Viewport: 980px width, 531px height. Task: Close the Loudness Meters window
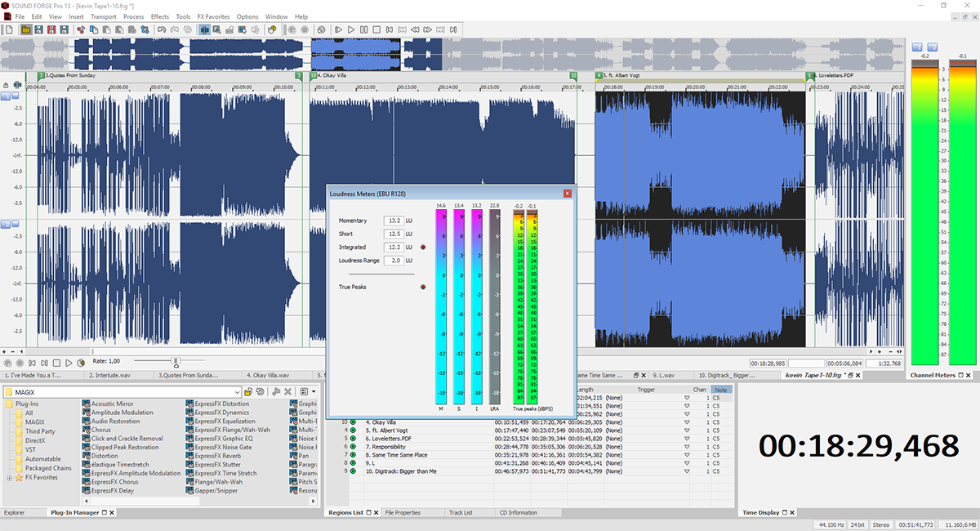click(567, 194)
